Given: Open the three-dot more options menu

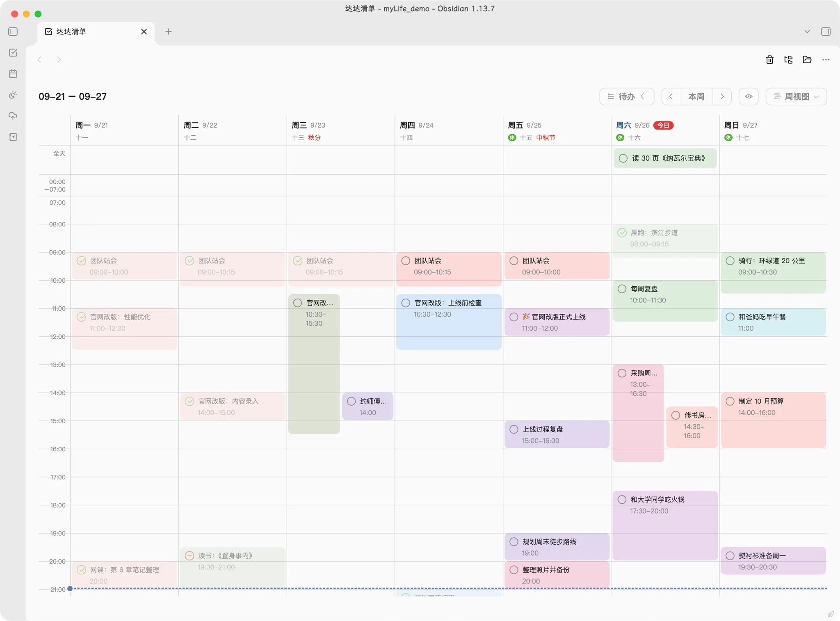Looking at the screenshot, I should click(826, 60).
